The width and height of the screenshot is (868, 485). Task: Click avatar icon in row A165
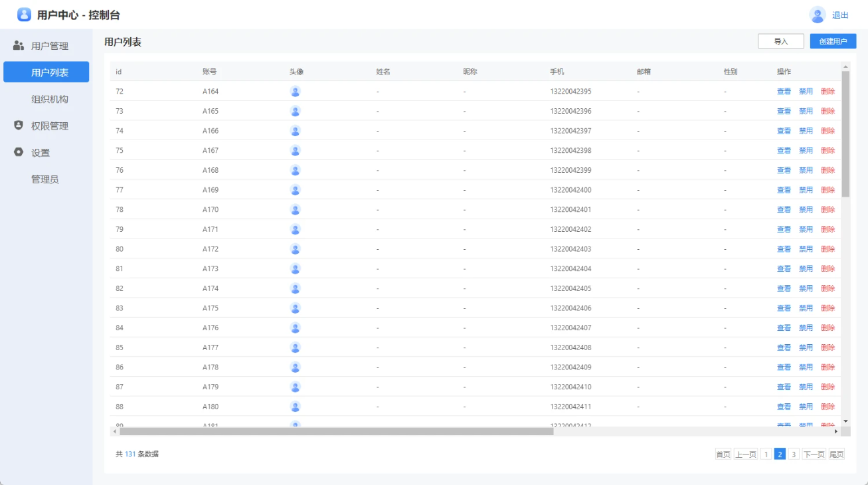296,111
